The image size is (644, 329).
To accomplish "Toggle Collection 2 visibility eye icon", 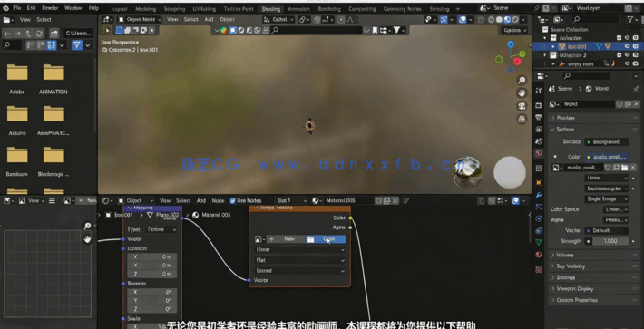I will pos(627,55).
